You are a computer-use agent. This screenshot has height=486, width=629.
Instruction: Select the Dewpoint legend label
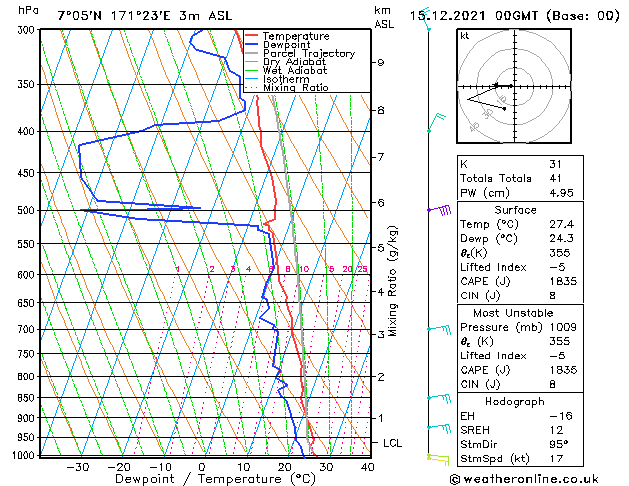(x=286, y=45)
